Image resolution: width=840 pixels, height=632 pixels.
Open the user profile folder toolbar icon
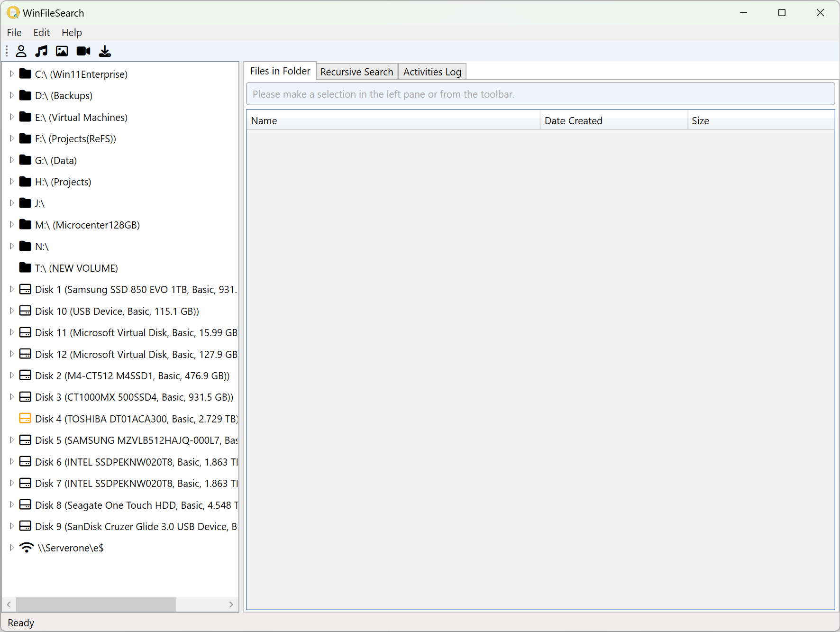click(x=21, y=51)
